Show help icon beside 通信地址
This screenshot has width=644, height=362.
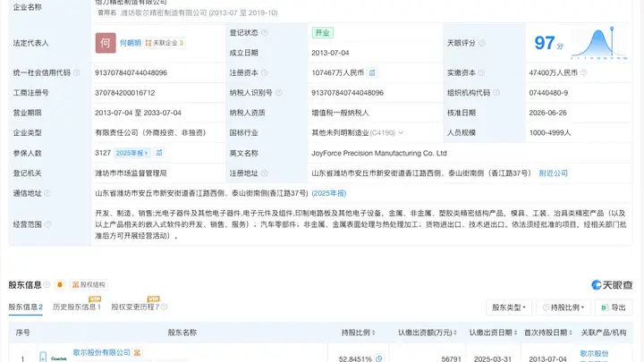47,193
